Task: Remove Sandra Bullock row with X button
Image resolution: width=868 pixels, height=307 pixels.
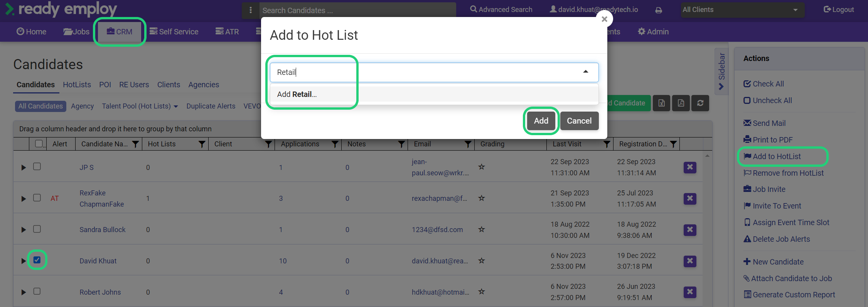Action: pos(690,230)
